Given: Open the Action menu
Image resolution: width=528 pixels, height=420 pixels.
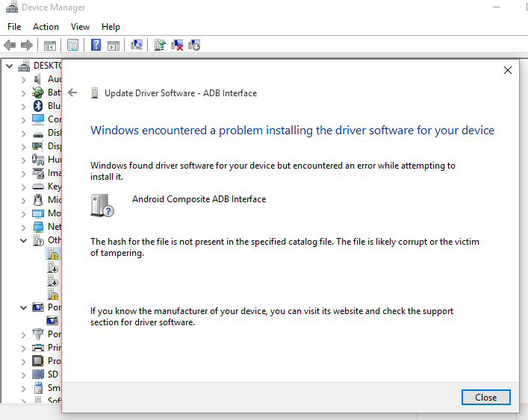Looking at the screenshot, I should pyautogui.click(x=46, y=27).
